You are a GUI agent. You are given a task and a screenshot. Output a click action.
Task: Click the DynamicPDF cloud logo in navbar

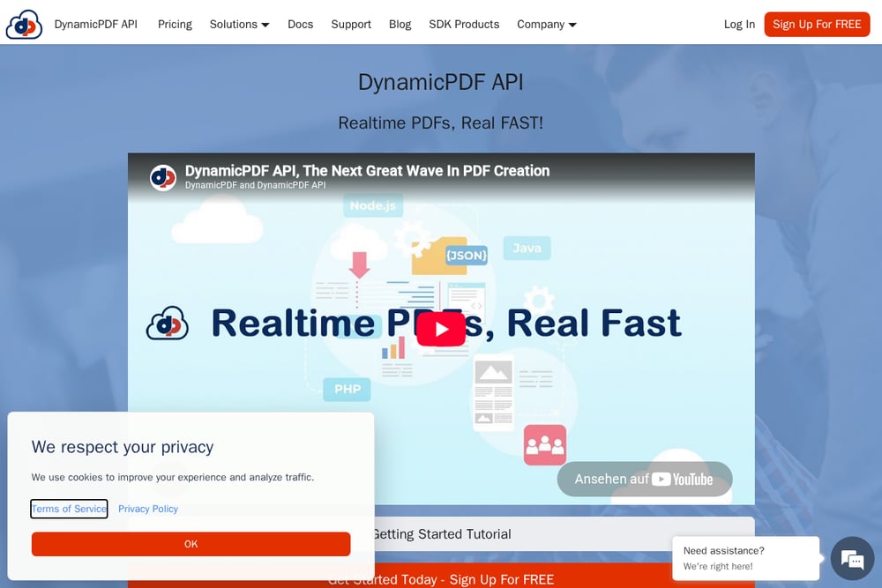coord(24,24)
